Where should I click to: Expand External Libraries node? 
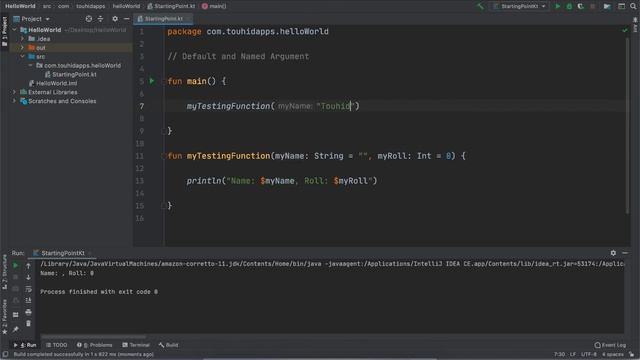pos(15,92)
